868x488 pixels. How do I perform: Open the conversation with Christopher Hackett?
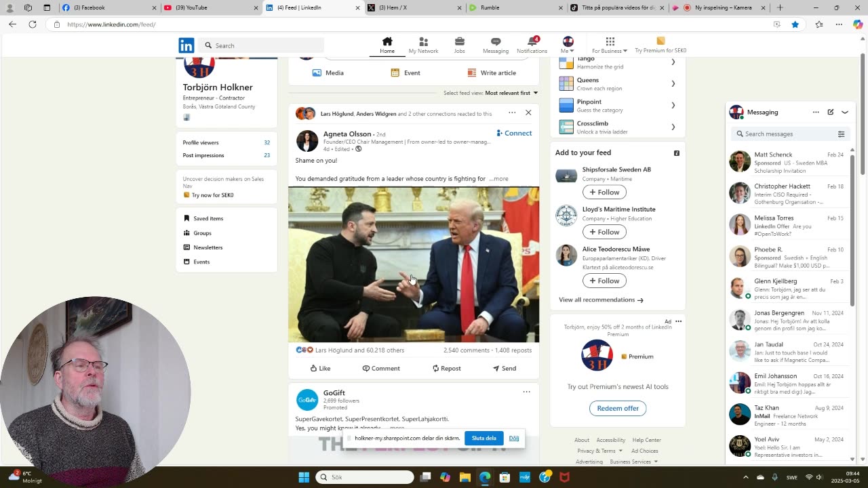[787, 194]
